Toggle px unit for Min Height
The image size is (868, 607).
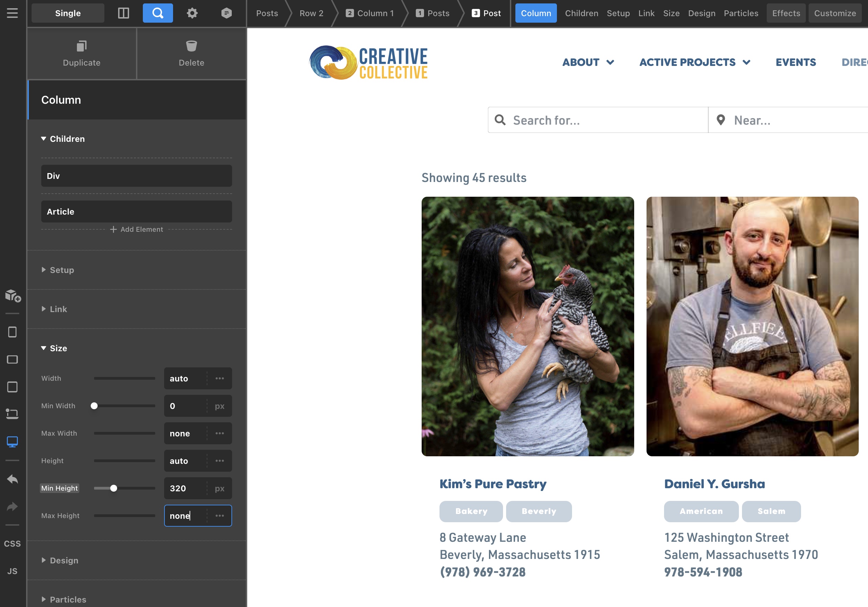[x=220, y=488]
